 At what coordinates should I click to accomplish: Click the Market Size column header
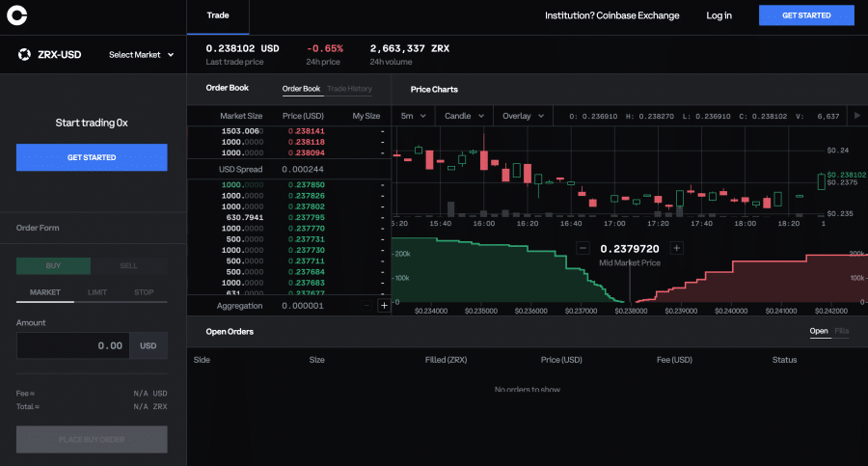(241, 116)
